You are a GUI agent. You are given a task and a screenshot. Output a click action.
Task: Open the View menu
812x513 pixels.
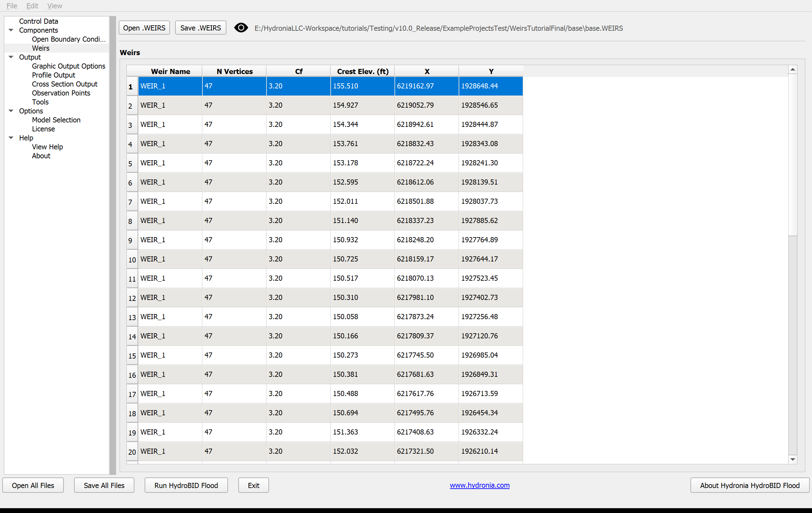pyautogui.click(x=55, y=6)
